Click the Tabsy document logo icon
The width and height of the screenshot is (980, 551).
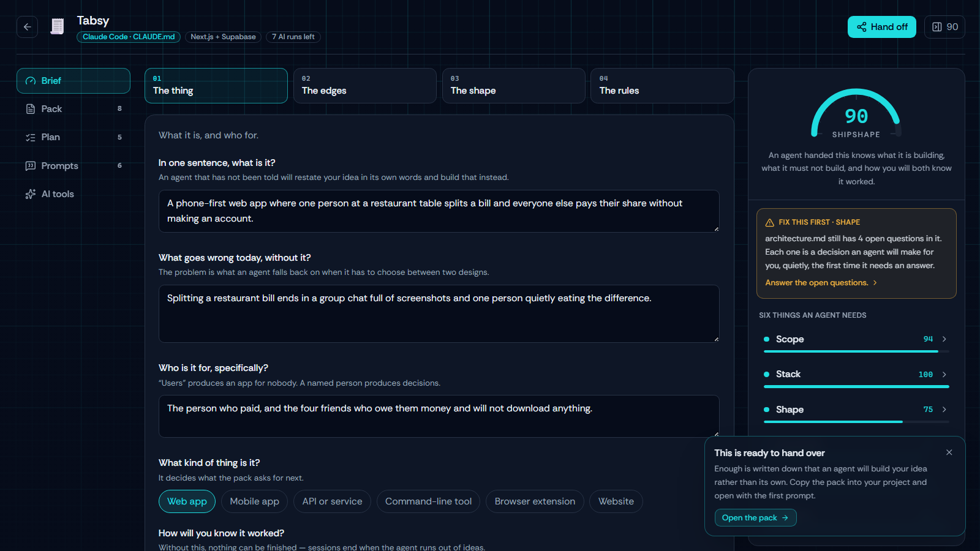tap(57, 26)
